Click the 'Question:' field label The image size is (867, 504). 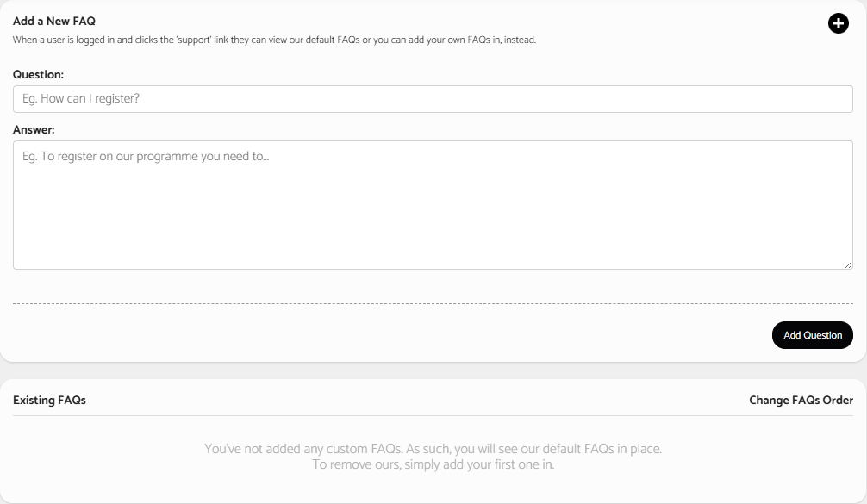(38, 75)
